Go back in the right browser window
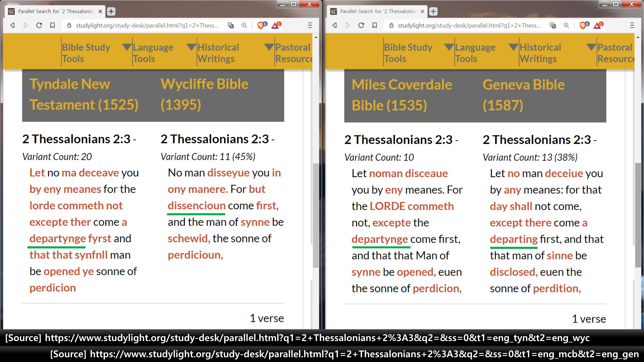 (335, 25)
